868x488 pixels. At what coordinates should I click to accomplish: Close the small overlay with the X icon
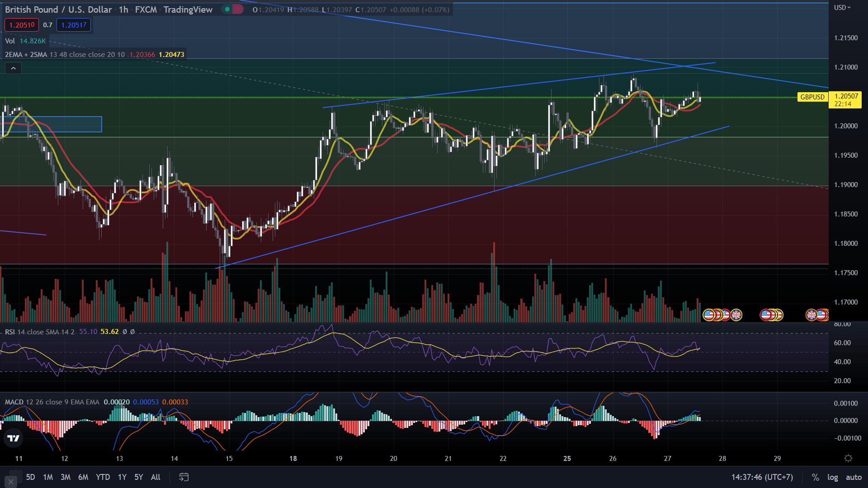[10, 482]
